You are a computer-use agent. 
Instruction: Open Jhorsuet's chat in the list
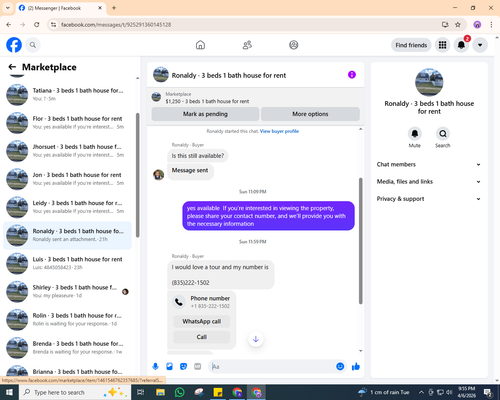click(67, 151)
